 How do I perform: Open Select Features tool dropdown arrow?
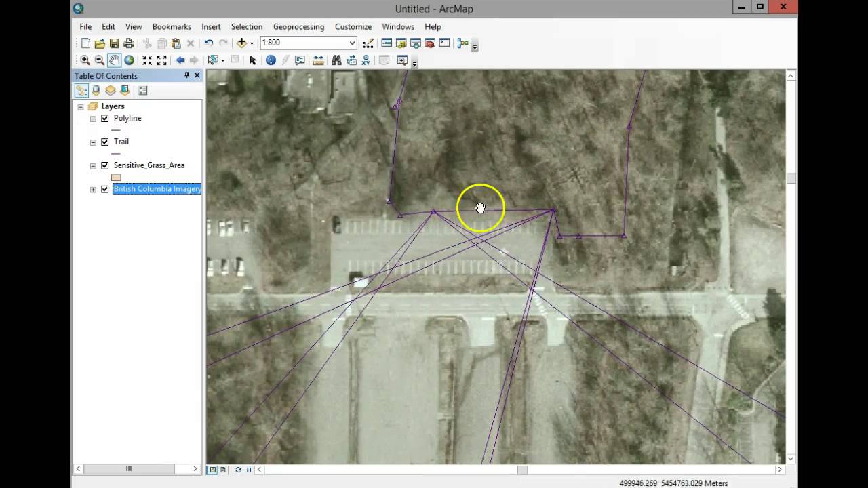pyautogui.click(x=223, y=60)
